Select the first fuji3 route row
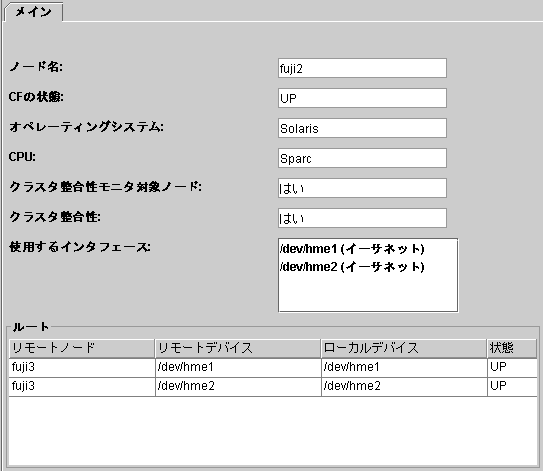 273,367
